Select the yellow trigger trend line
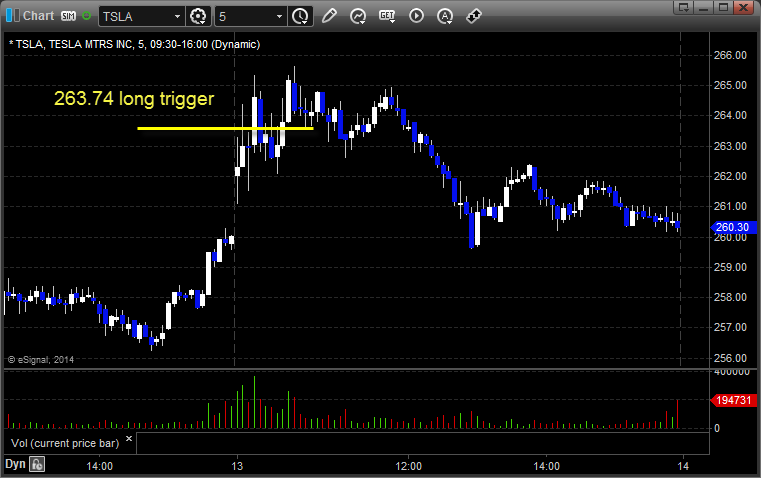The width and height of the screenshot is (761, 478). pos(225,128)
